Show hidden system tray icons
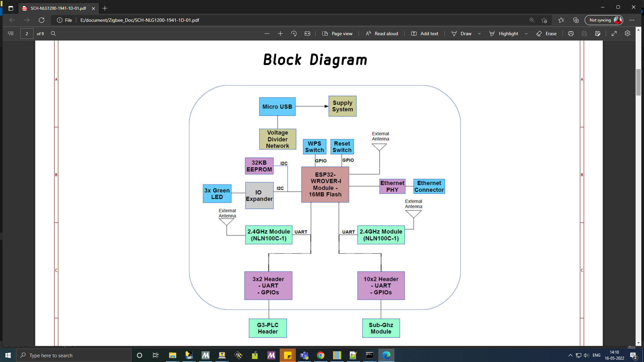 click(x=570, y=355)
